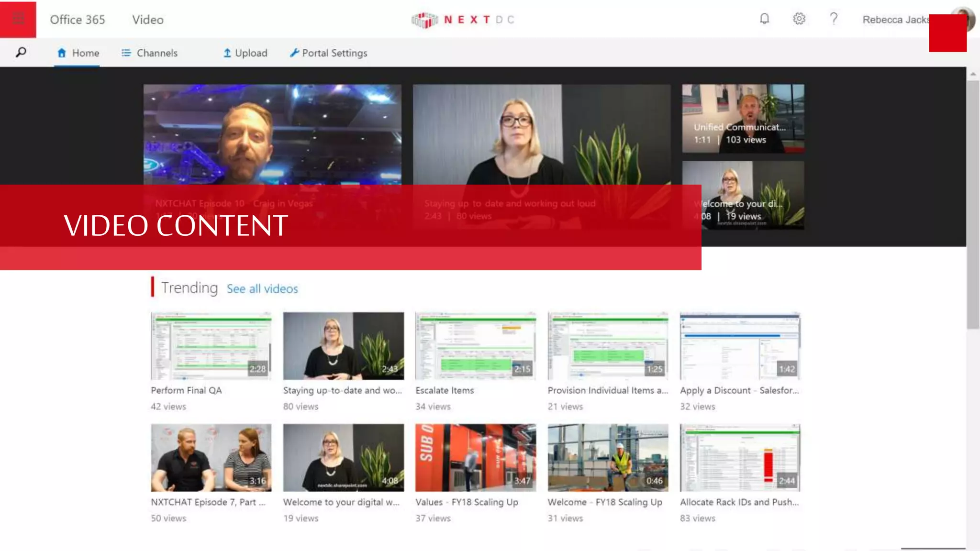The height and width of the screenshot is (551, 980).
Task: Open Perform Final QA video thumbnail
Action: click(x=211, y=346)
